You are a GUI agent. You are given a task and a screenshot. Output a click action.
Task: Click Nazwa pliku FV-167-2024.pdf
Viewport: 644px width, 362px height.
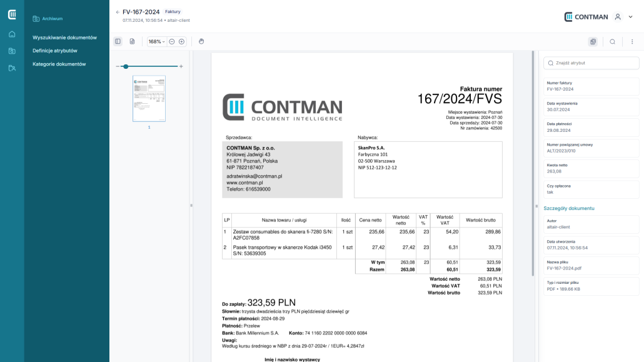(x=591, y=266)
